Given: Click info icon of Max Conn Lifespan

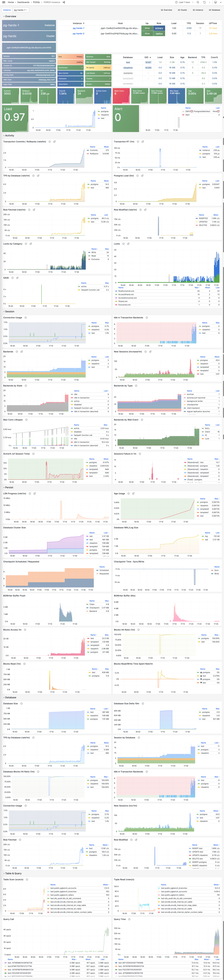Looking at the screenshot, I should click(26, 420).
